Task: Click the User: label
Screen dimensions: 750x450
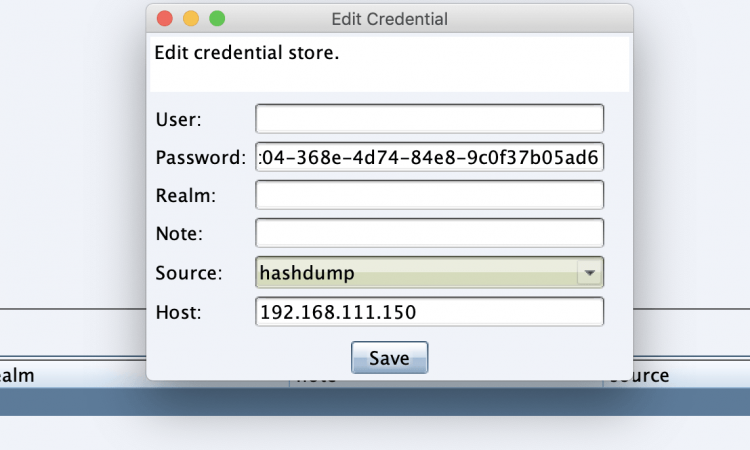Action: 178,120
